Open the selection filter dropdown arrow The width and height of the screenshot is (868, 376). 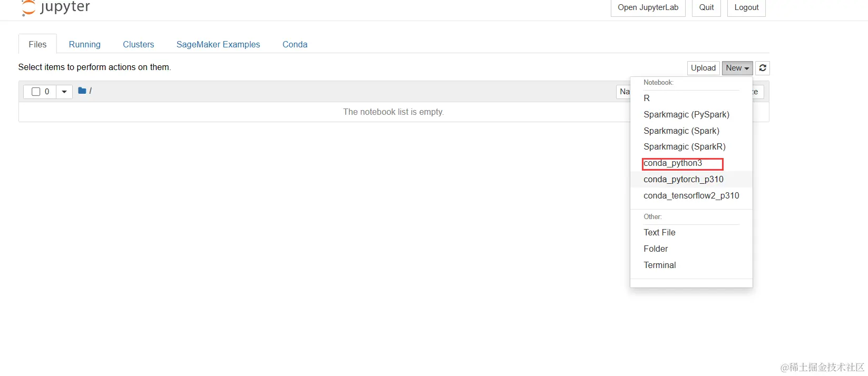pos(64,92)
